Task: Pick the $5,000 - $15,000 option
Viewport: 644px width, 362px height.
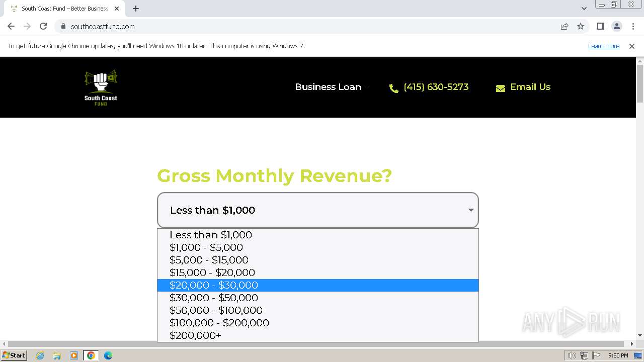Action: click(x=318, y=260)
